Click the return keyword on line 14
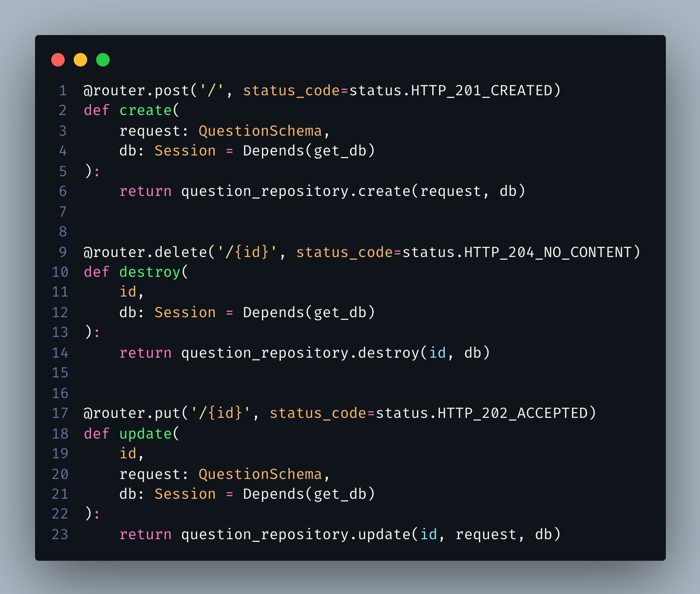Image resolution: width=700 pixels, height=594 pixels. pos(146,353)
